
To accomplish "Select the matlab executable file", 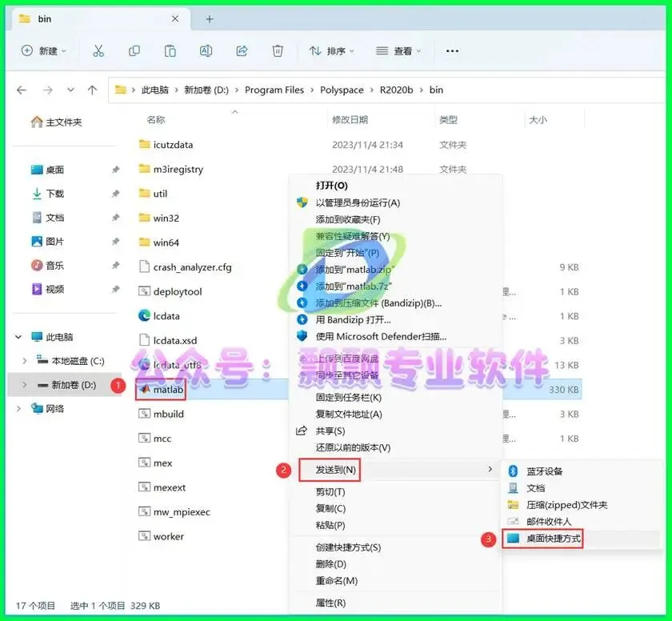I will [161, 390].
